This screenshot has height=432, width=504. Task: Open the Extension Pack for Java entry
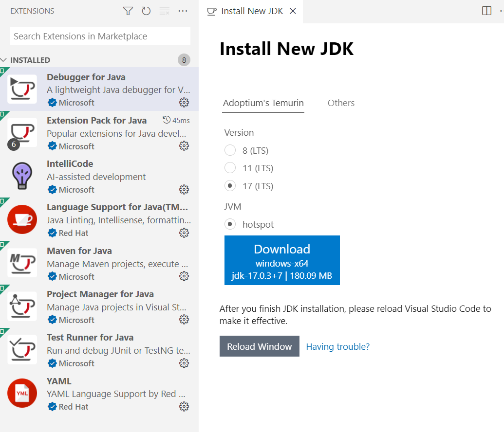point(99,132)
